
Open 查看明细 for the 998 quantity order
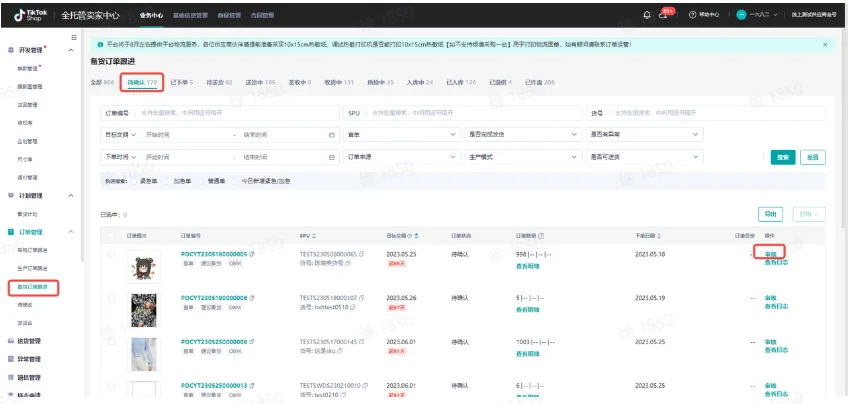click(x=527, y=266)
